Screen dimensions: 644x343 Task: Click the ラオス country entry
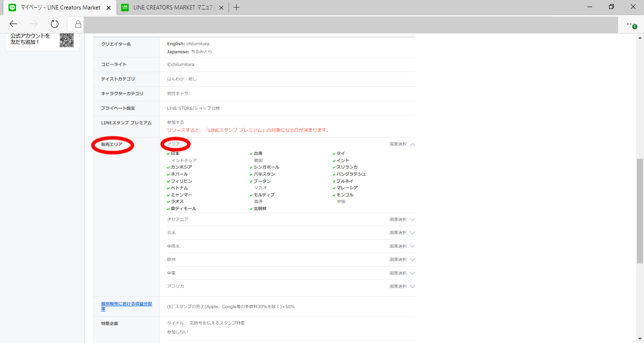tap(175, 202)
